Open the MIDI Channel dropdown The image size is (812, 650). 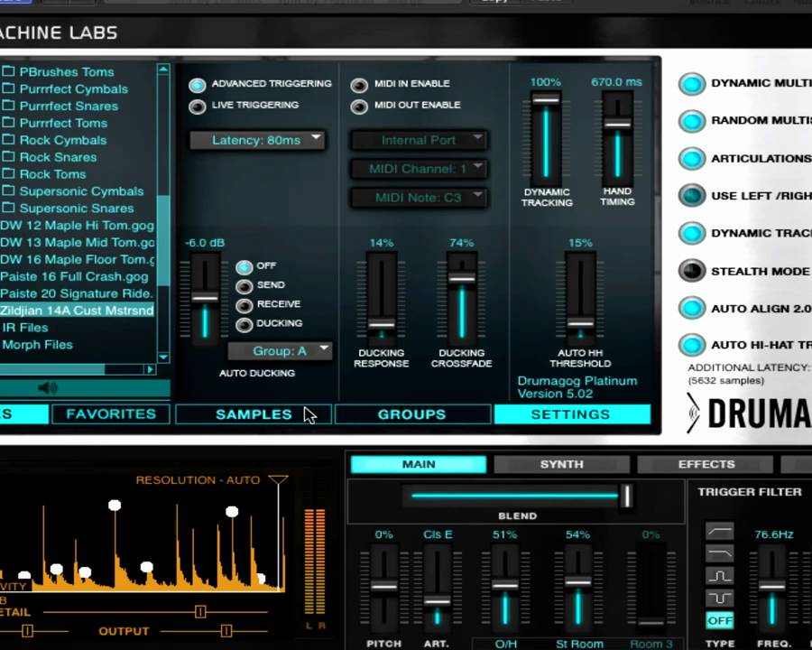click(x=419, y=169)
